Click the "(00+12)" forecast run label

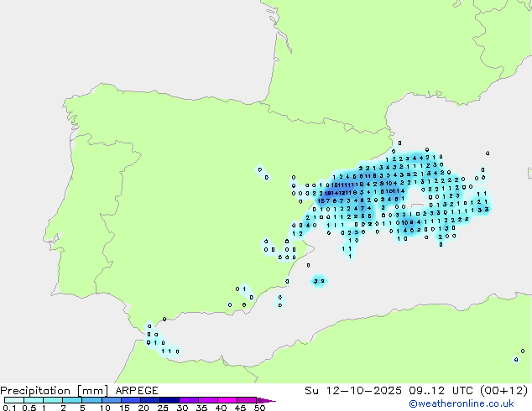503,391
